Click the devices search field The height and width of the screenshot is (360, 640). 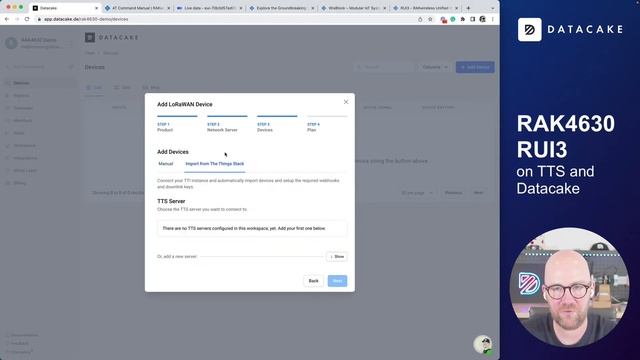(x=384, y=67)
